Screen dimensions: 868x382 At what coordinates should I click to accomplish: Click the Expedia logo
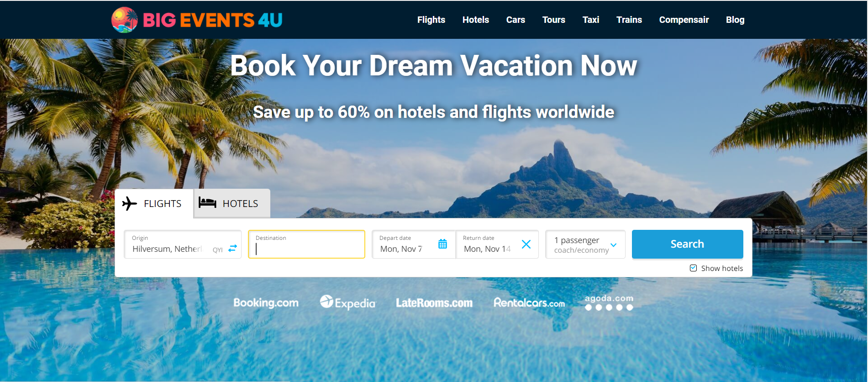(347, 302)
